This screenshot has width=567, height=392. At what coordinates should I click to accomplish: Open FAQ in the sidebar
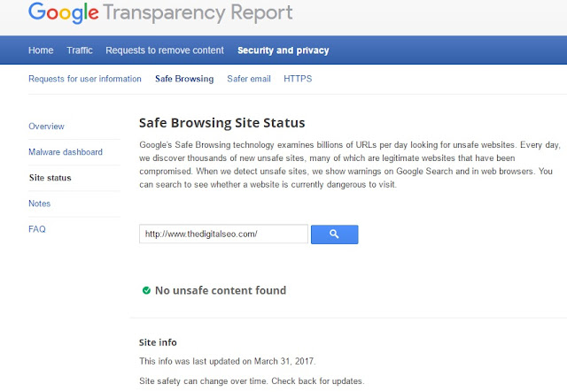coord(37,229)
